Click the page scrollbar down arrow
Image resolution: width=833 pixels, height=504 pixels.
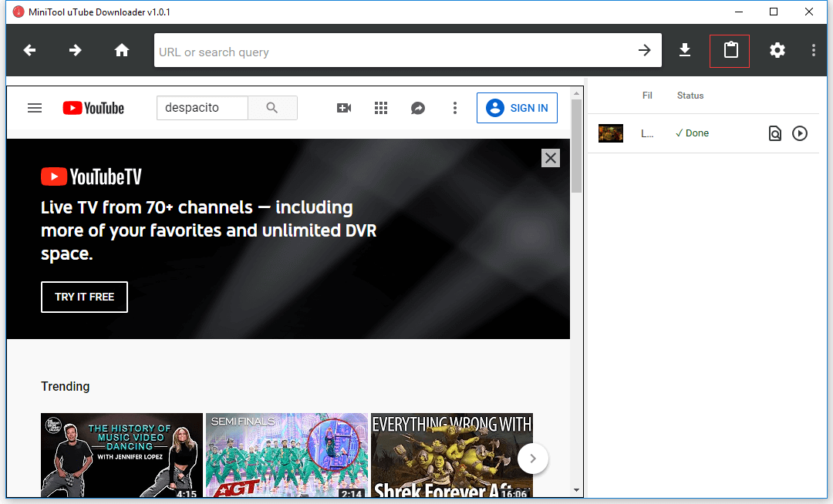[576, 491]
